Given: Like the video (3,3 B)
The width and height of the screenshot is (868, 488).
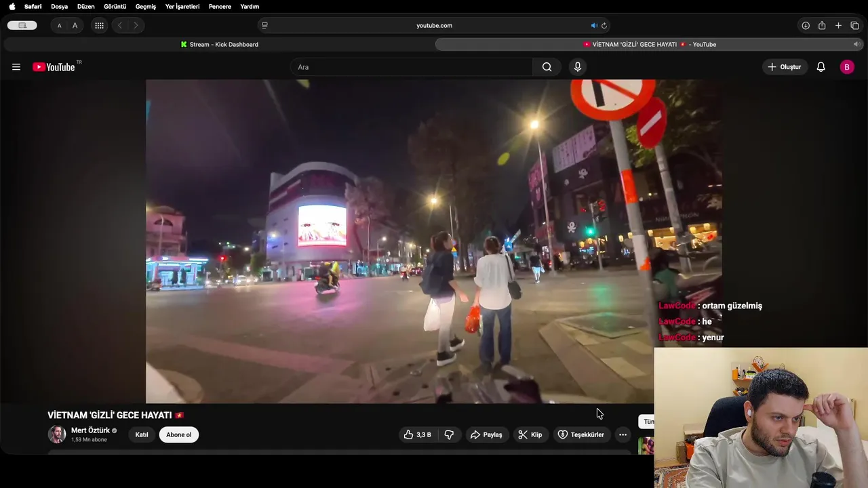Looking at the screenshot, I should [x=417, y=435].
